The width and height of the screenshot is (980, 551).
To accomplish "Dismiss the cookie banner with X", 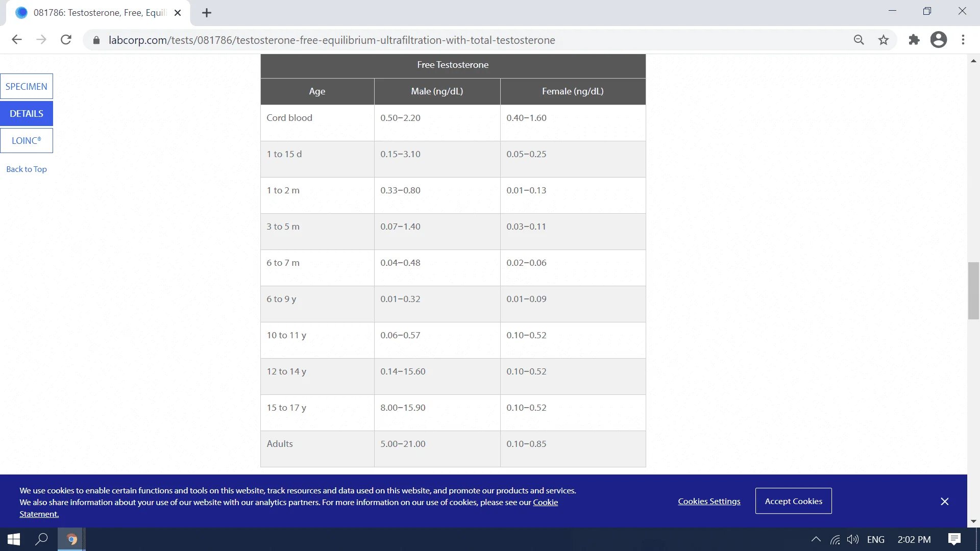I will click(944, 502).
